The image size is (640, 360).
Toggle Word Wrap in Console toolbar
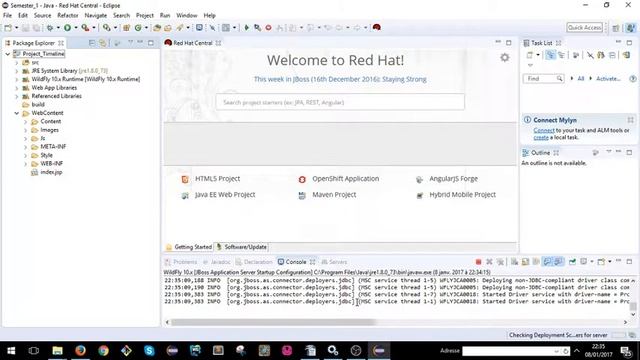click(536, 262)
